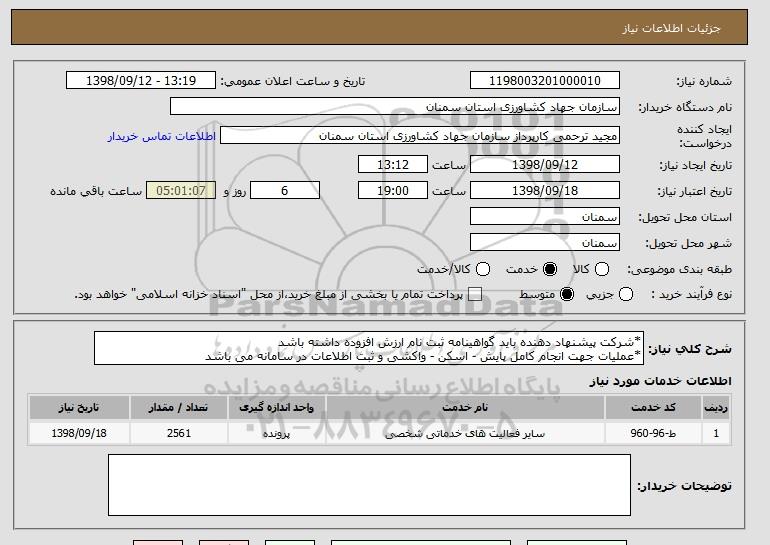Click the ردیف column header

pos(716,408)
